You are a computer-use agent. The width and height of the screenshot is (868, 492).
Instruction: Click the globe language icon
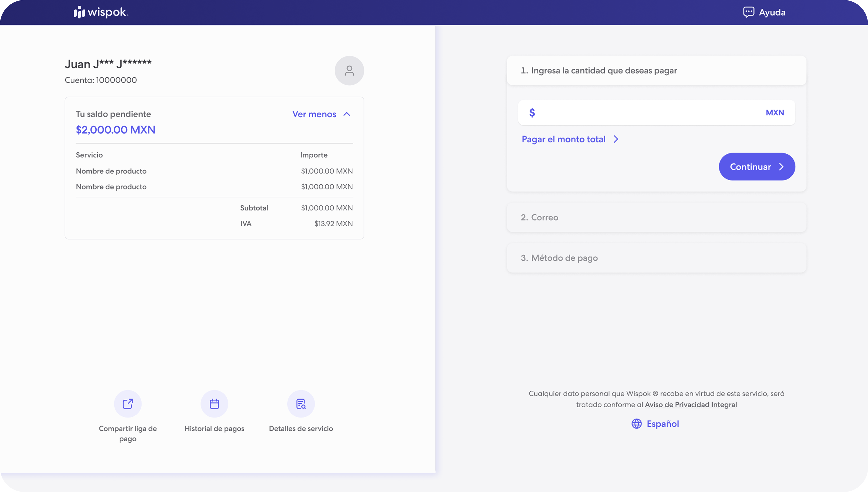(636, 424)
